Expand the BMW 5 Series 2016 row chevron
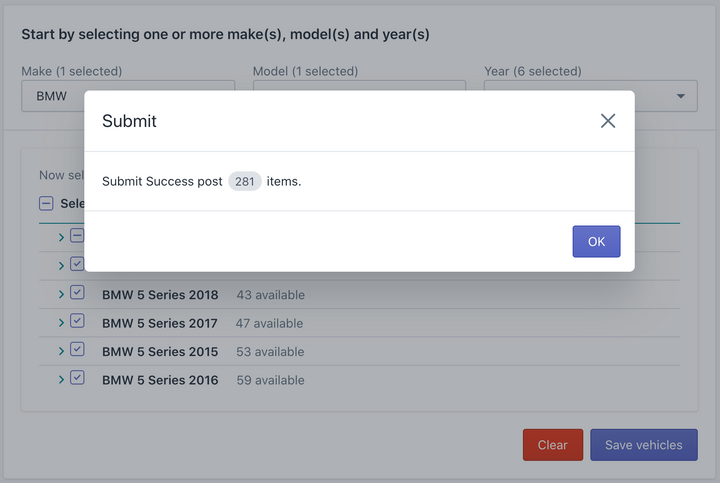 61,380
